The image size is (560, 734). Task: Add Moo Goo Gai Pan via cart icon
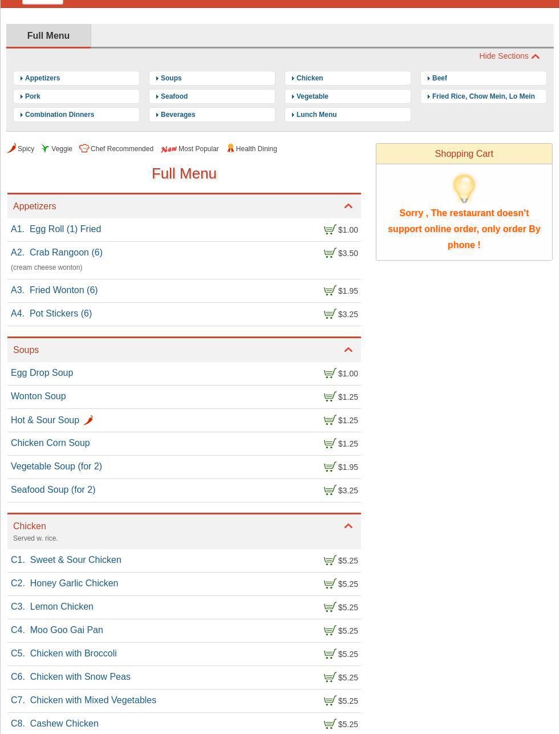330,631
